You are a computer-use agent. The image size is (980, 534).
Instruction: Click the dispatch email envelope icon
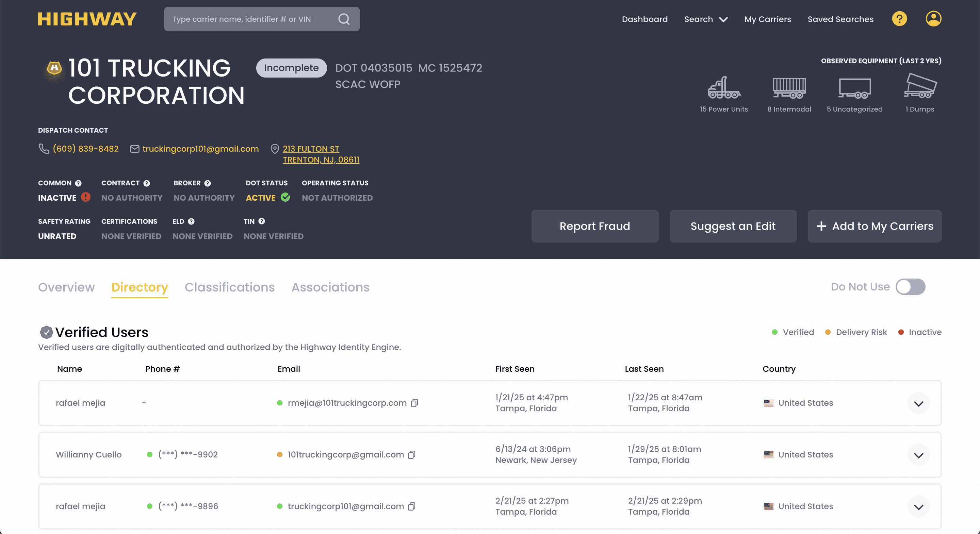coord(135,149)
